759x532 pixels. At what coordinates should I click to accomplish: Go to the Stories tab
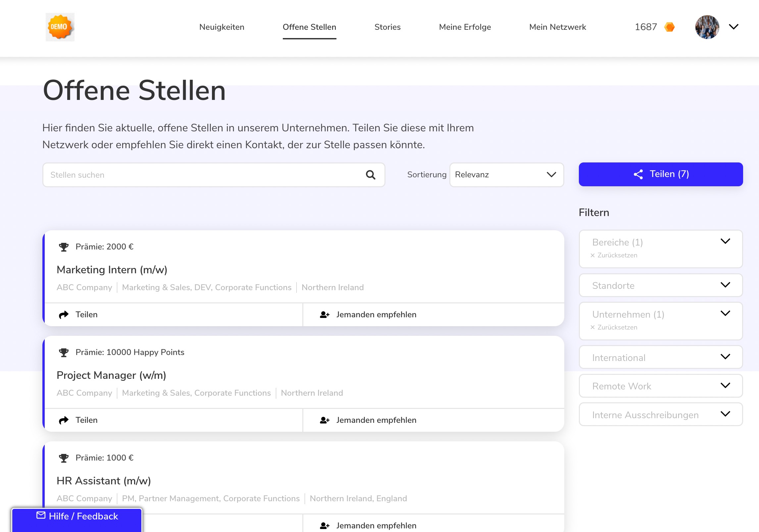tap(387, 27)
